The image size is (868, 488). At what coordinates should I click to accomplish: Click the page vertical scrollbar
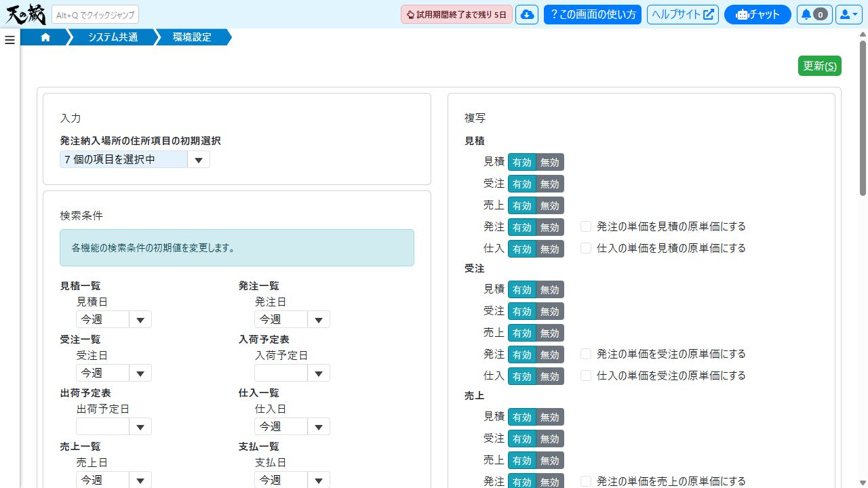pos(863,119)
